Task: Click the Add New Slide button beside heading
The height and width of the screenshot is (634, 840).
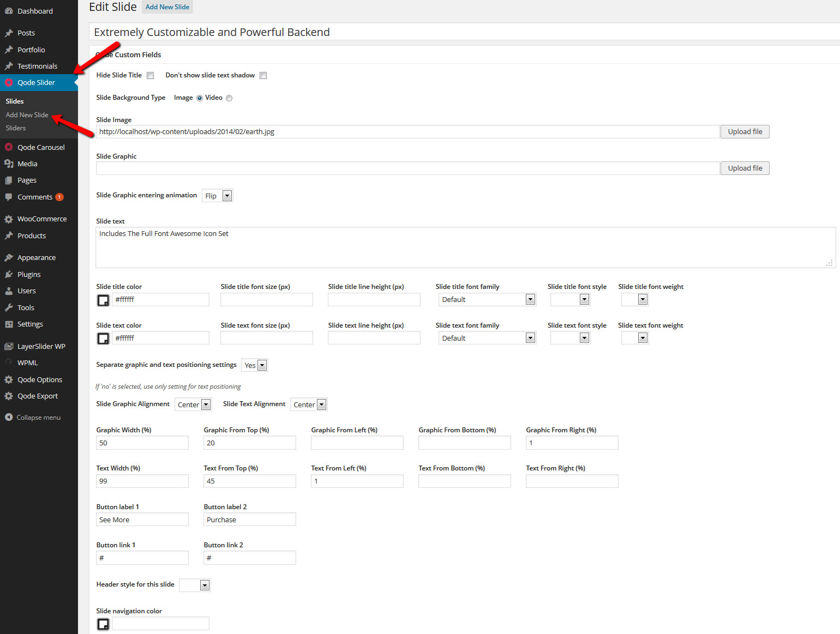Action: pos(167,7)
